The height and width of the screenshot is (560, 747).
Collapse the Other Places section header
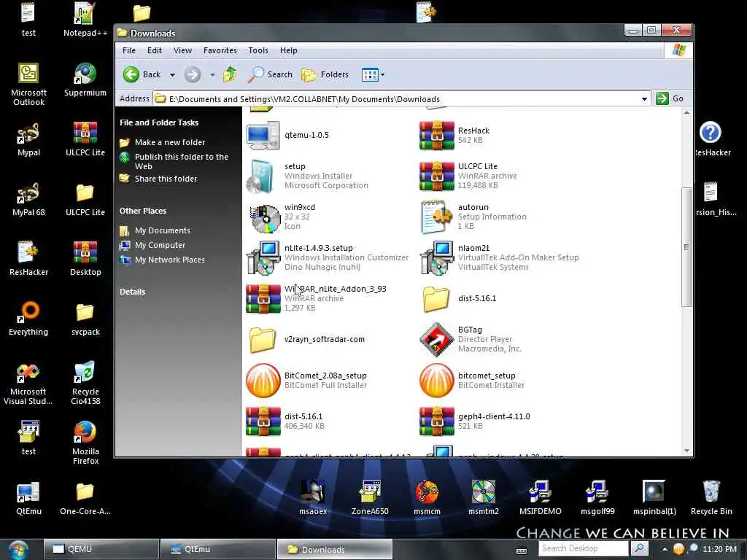pyautogui.click(x=143, y=211)
